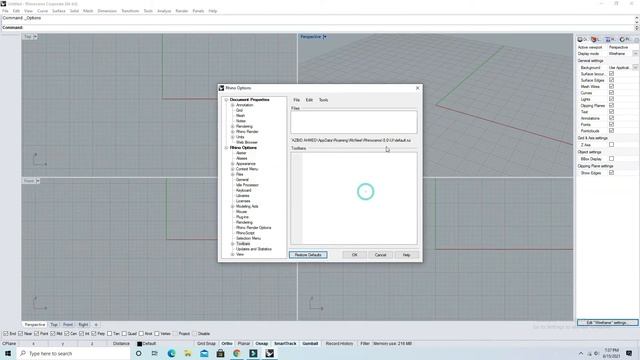The height and width of the screenshot is (360, 640).
Task: Open the Edit menu in Rhino Options
Action: 309,100
